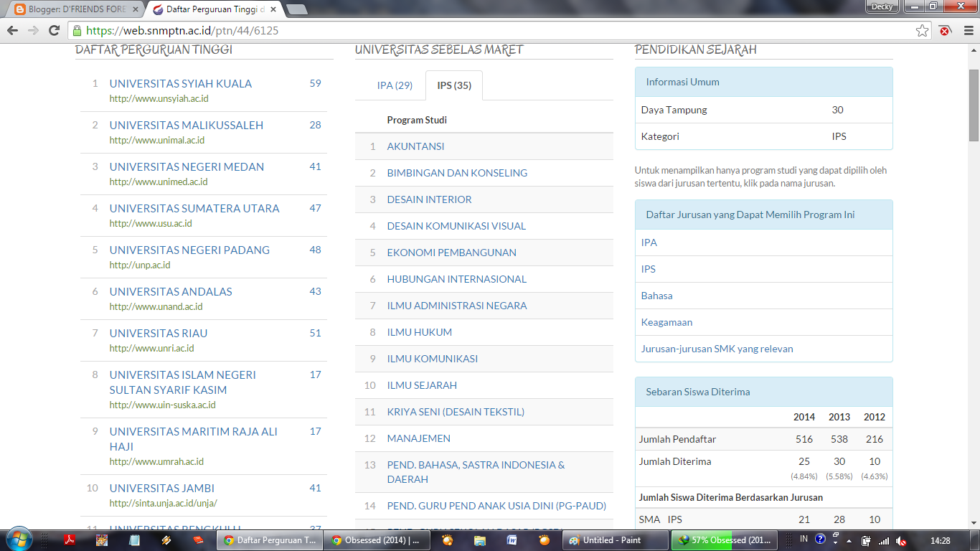
Task: Click Jurusan-jurusan SMK yang relevan link
Action: tap(717, 349)
